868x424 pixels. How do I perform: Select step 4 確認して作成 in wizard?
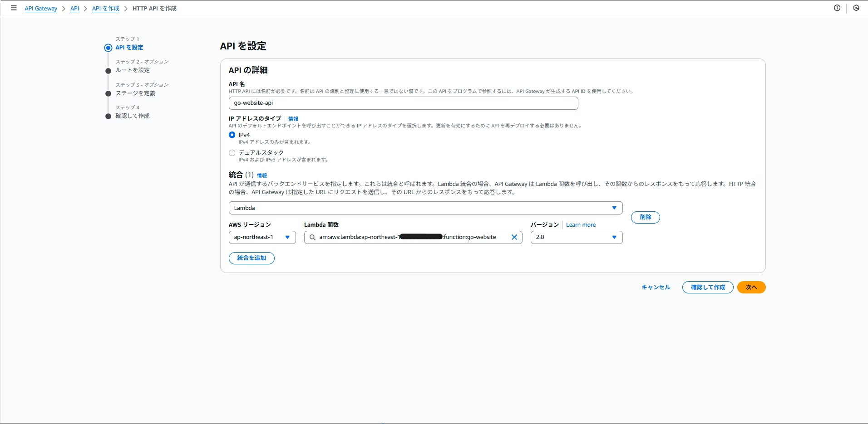(133, 116)
